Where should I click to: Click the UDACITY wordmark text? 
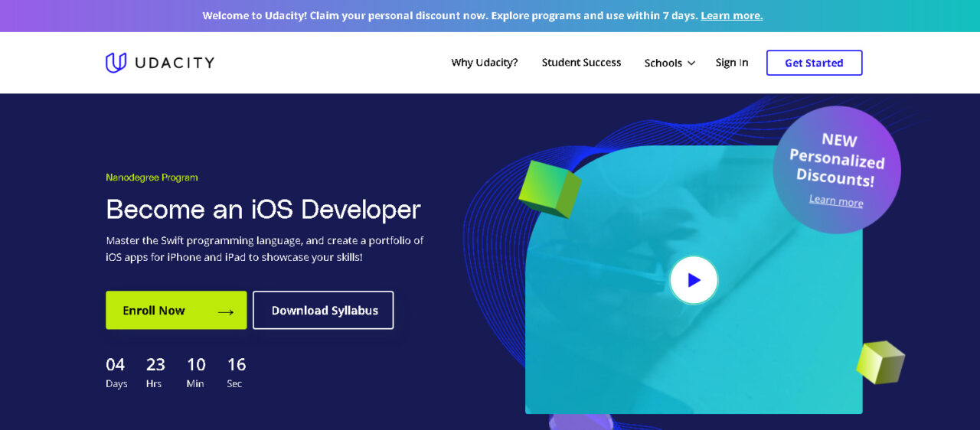[x=175, y=63]
